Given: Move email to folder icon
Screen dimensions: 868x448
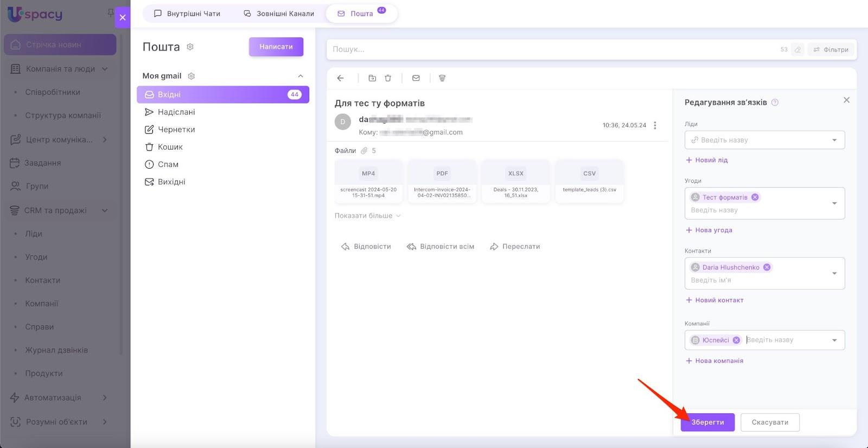Looking at the screenshot, I should point(372,78).
